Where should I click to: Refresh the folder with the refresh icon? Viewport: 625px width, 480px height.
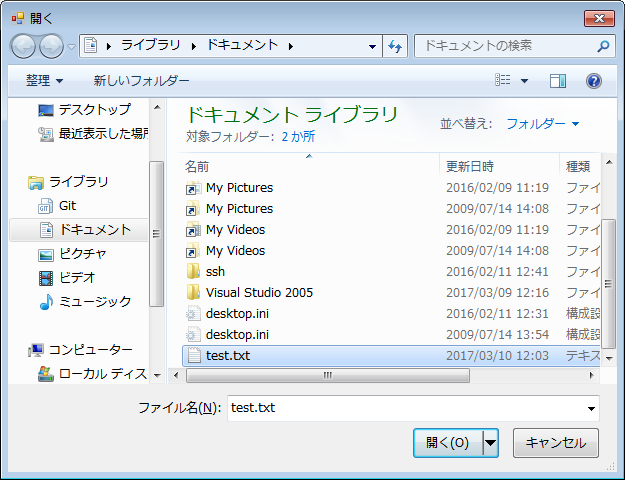pyautogui.click(x=395, y=46)
